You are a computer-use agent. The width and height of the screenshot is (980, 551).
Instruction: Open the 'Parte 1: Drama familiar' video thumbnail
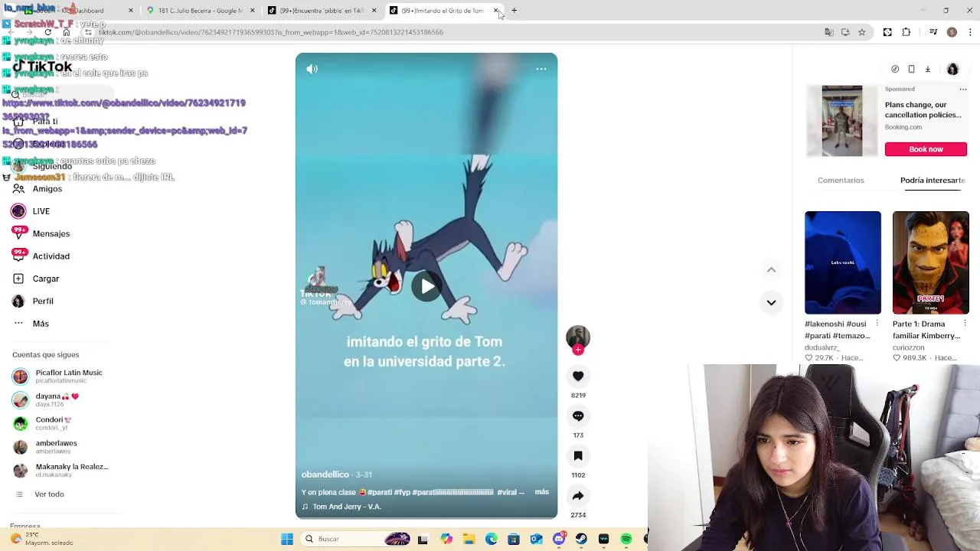930,262
